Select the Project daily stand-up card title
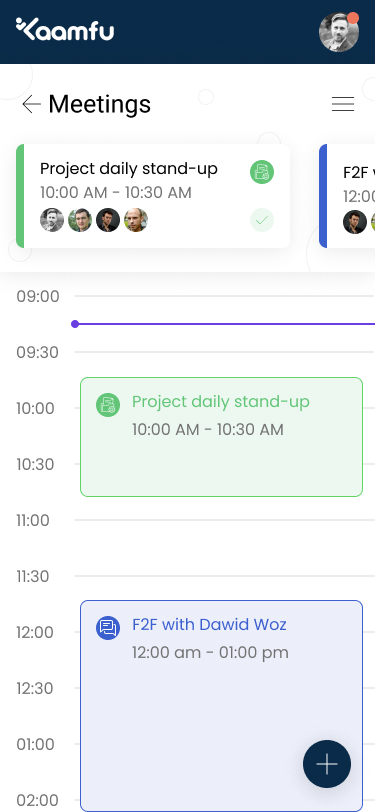The image size is (375, 812). 129,169
